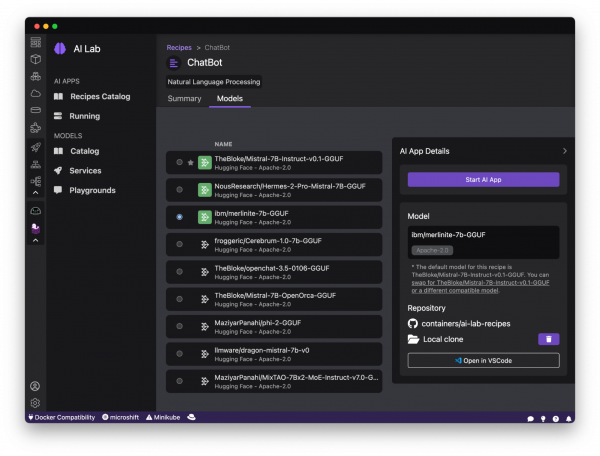Collapse the upper left-rail section with the caret
The height and width of the screenshot is (456, 600).
[36, 193]
